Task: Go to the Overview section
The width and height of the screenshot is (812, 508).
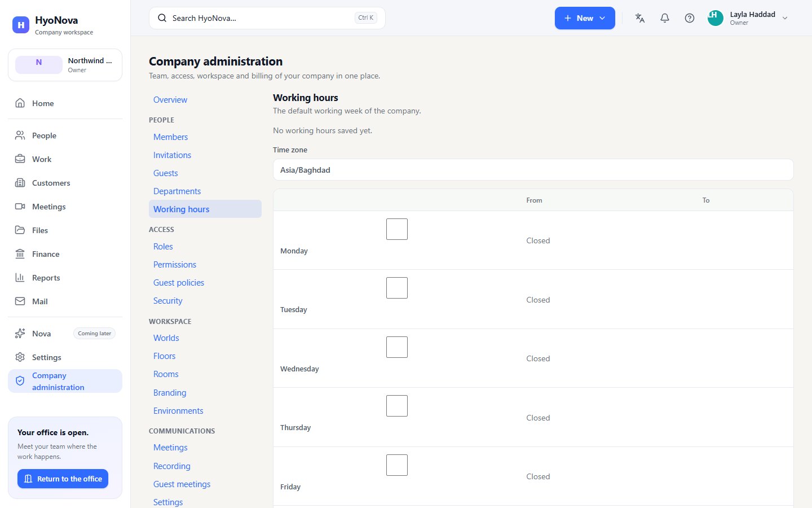Action: pos(170,100)
